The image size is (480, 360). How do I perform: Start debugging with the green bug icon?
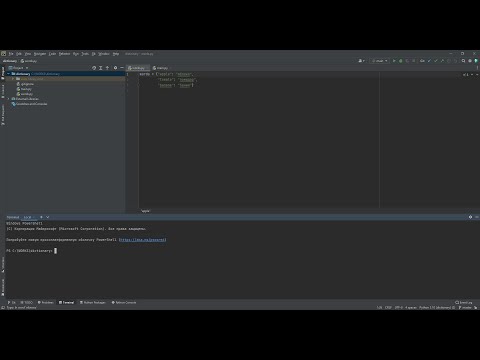(401, 61)
